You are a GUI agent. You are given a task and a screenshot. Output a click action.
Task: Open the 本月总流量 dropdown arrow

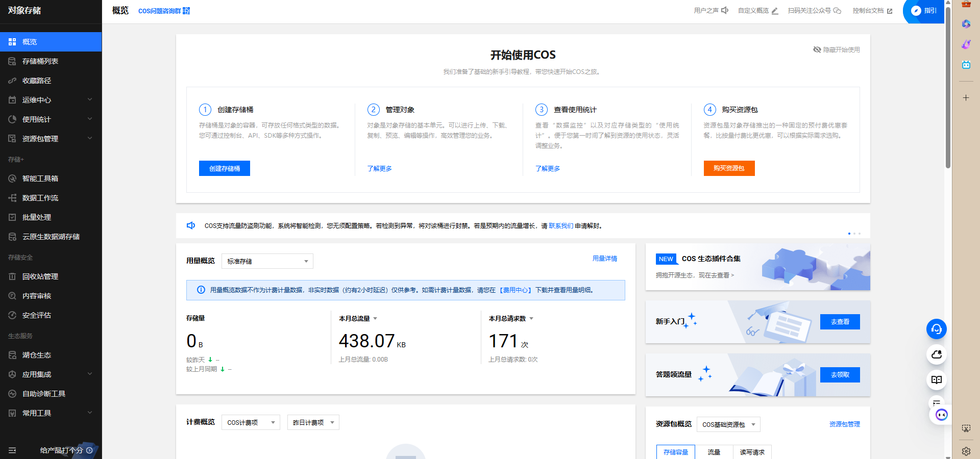(x=375, y=318)
